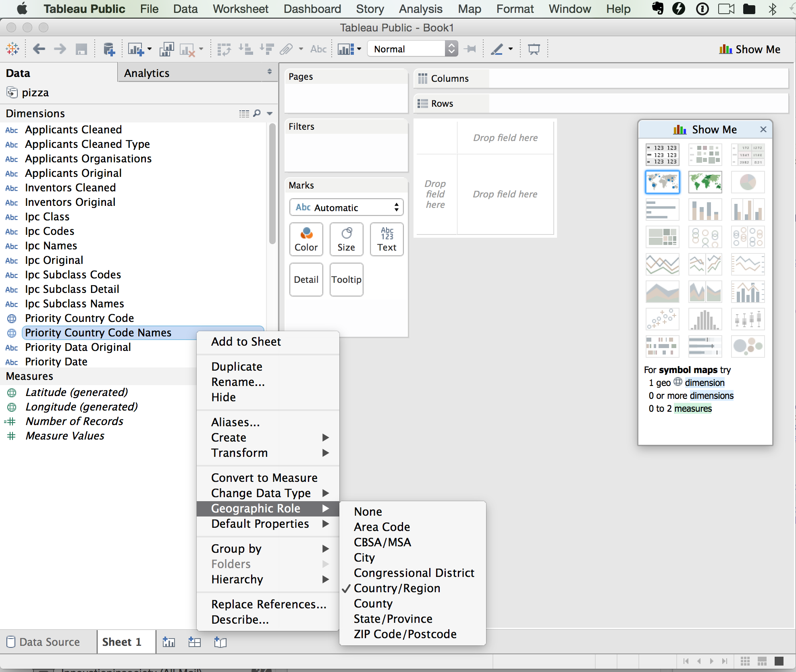Click the Clear sheet toolbar icon
Screen dimensions: 796x672
187,50
